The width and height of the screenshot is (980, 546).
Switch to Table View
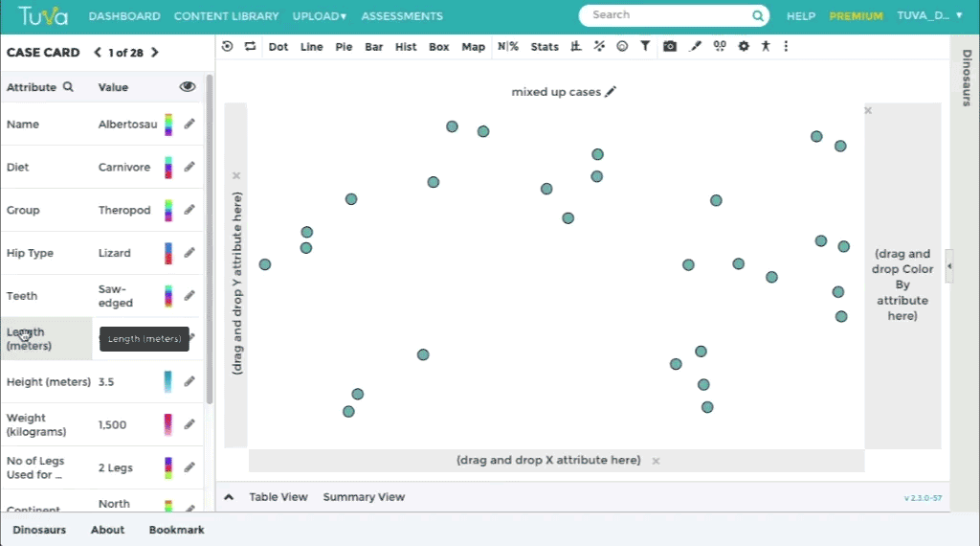click(x=278, y=497)
